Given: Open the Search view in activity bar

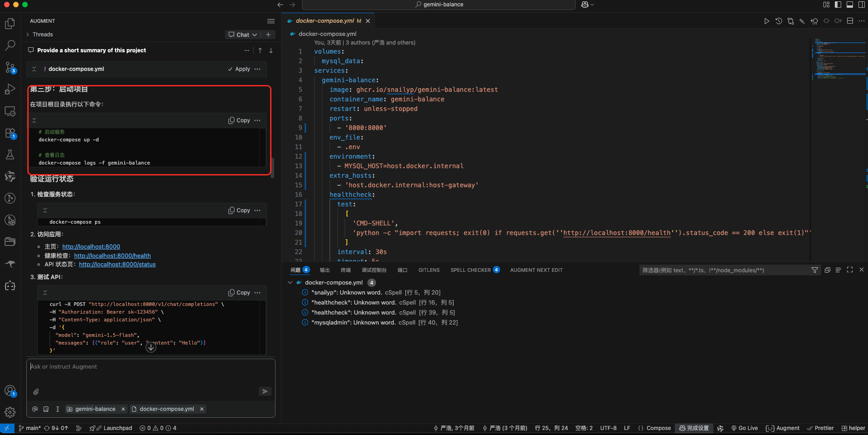Looking at the screenshot, I should click(x=10, y=45).
